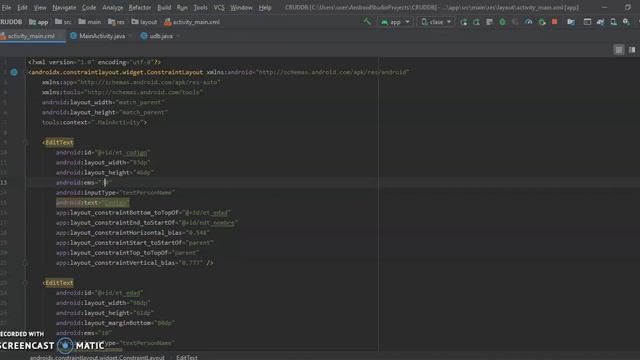Click the layout_constraintHorizontal_bias line
The width and height of the screenshot is (640, 360).
[x=133, y=233]
